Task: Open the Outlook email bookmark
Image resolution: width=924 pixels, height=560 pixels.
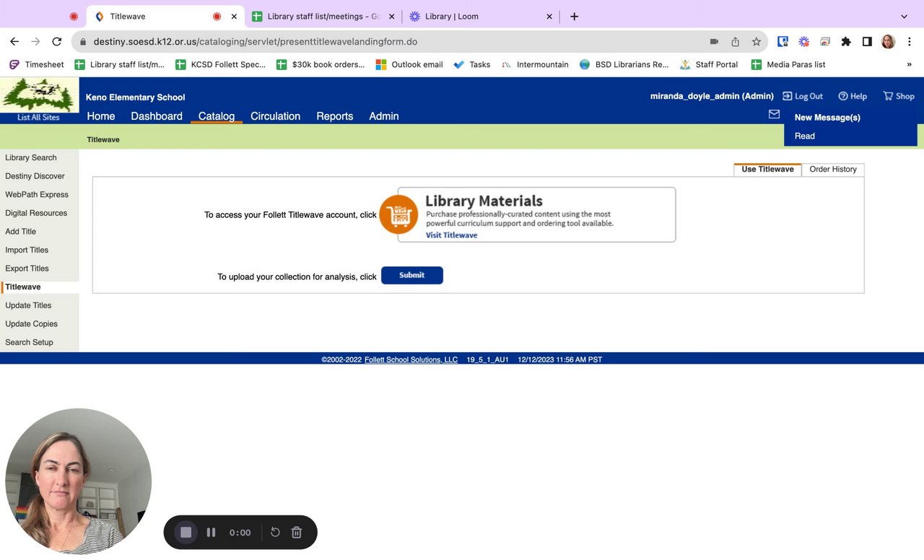Action: [x=409, y=64]
